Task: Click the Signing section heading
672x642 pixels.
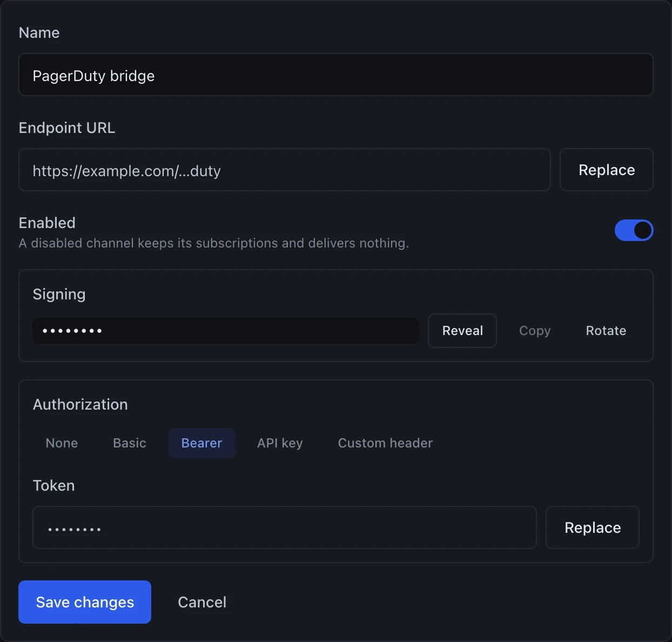Action: pos(59,294)
